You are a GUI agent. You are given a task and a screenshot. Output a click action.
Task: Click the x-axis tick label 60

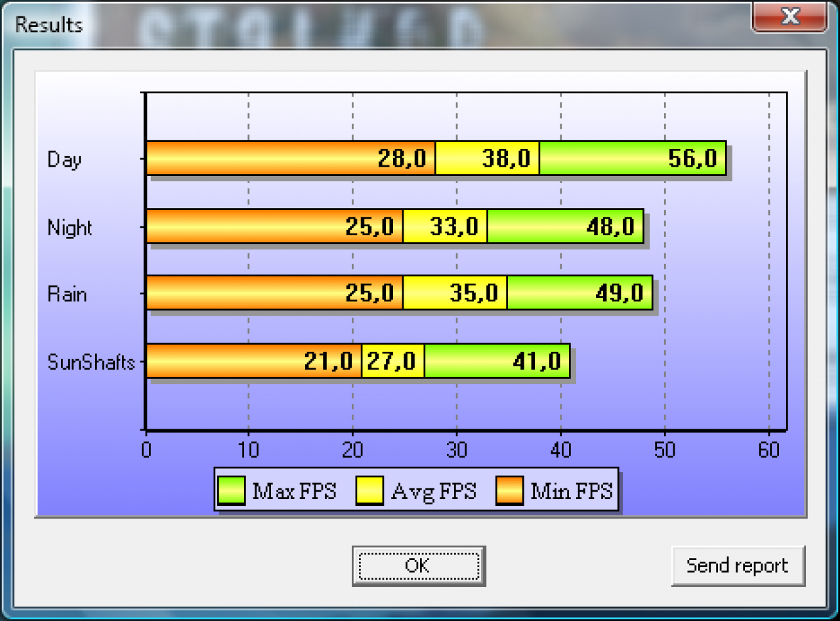768,450
